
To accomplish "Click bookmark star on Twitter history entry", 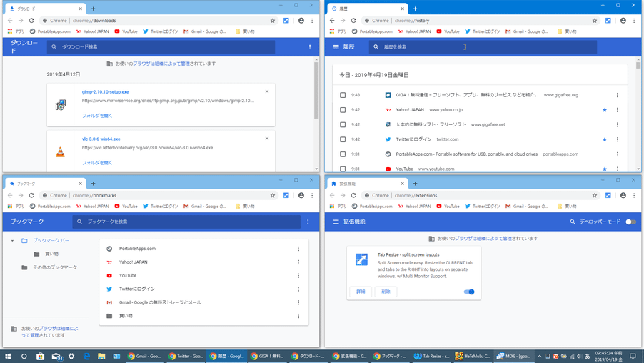I will click(605, 139).
